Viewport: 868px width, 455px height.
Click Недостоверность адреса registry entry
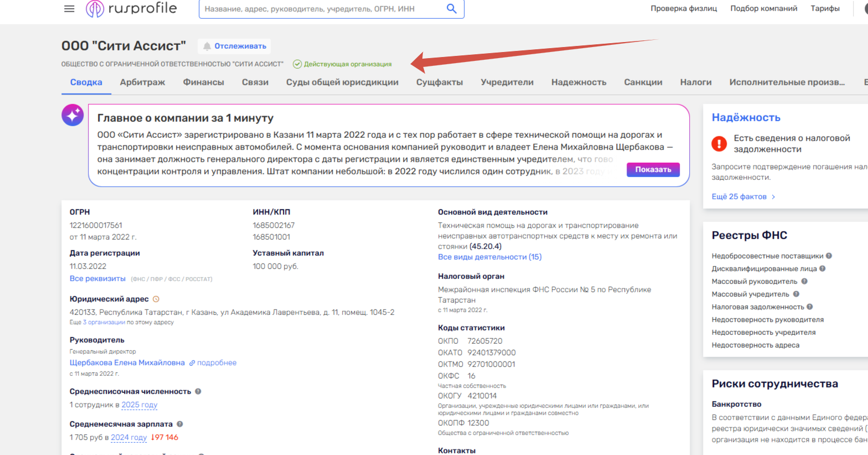pos(756,345)
